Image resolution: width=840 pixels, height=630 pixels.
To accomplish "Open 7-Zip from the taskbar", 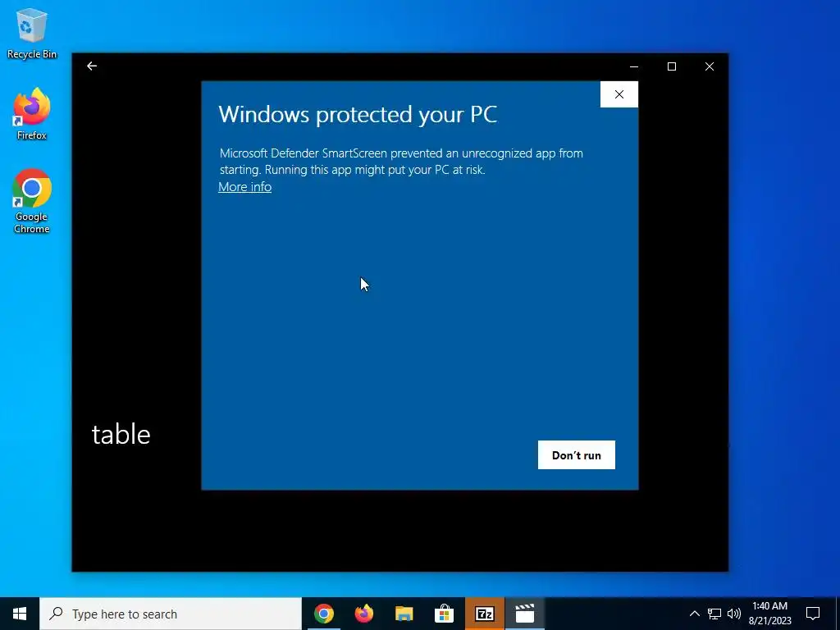I will point(484,614).
